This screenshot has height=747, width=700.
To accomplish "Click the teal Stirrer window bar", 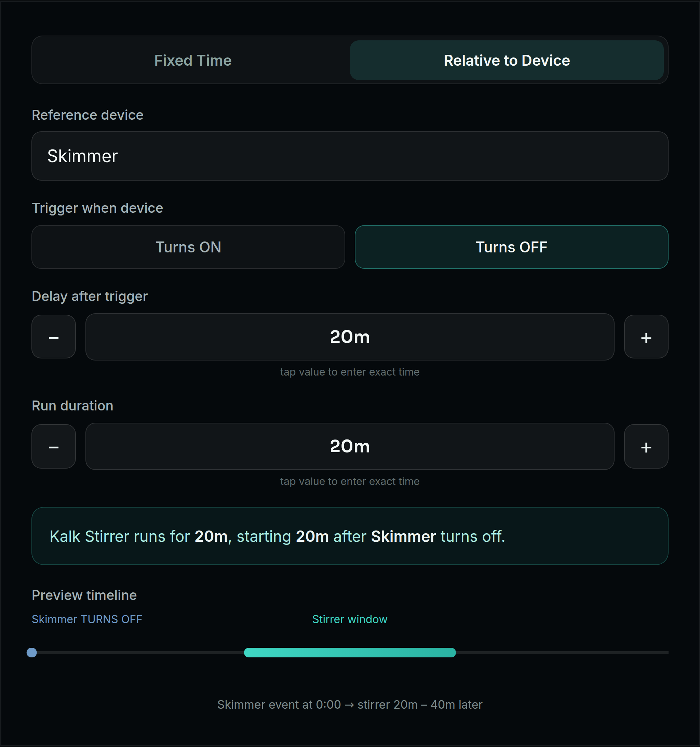I will coord(350,653).
